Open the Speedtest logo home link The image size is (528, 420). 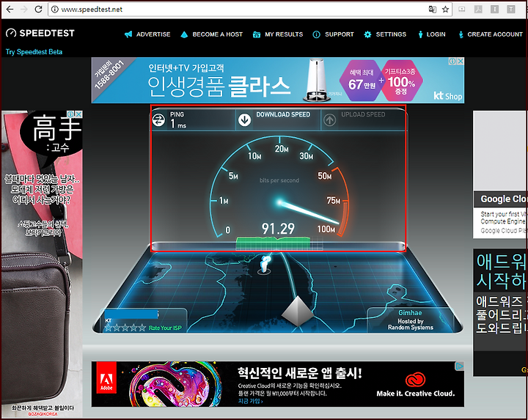coord(40,33)
